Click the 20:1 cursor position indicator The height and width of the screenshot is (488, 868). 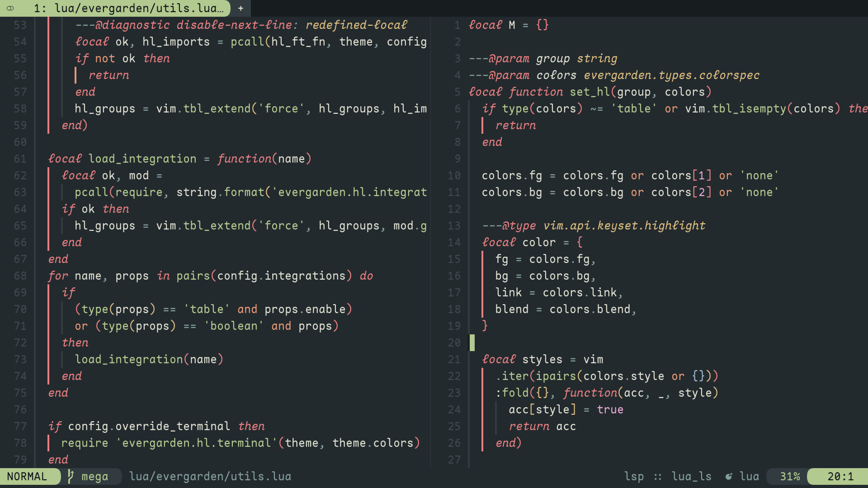click(x=840, y=477)
